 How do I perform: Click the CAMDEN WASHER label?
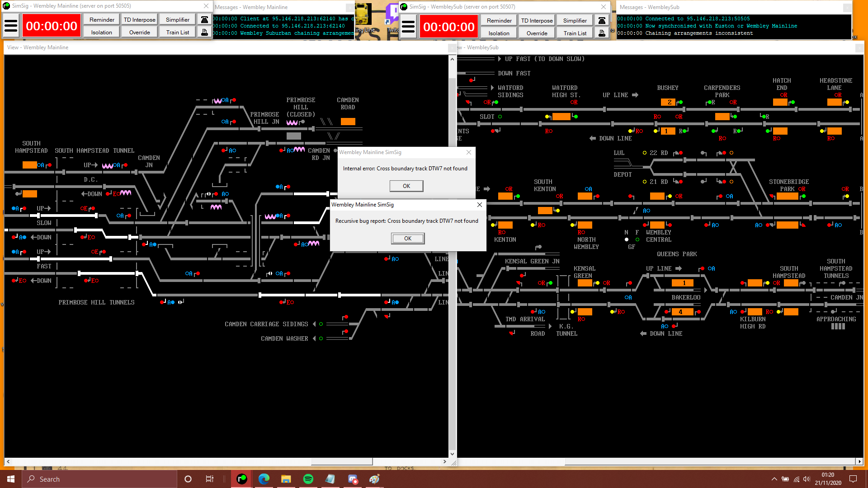pos(284,338)
